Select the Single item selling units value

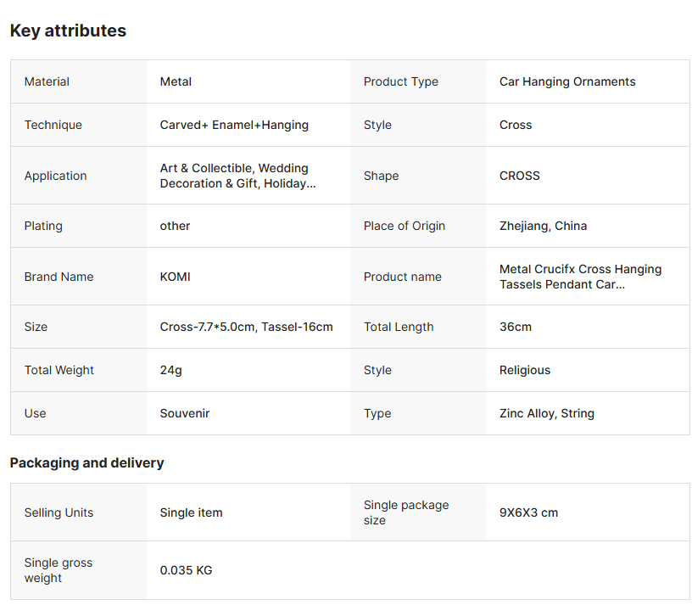coord(191,512)
